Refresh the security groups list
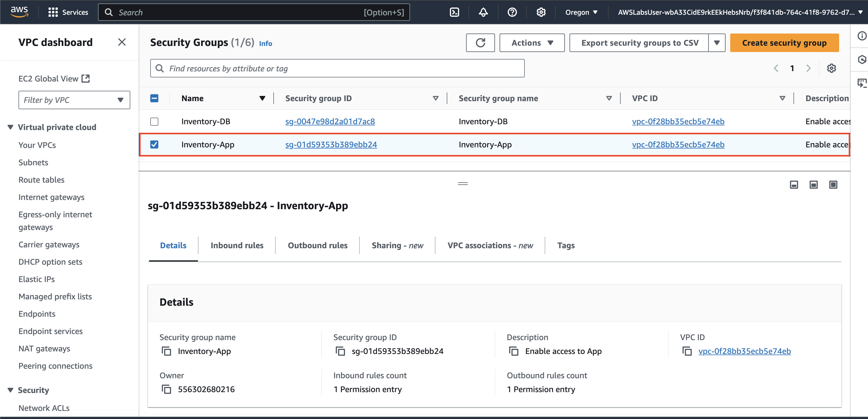Screen dimensions: 868x419 tap(480, 43)
